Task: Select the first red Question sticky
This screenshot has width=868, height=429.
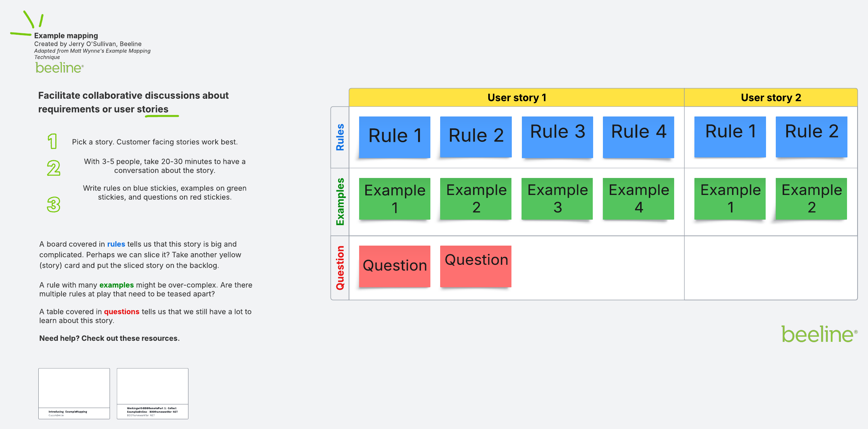Action: (x=395, y=266)
